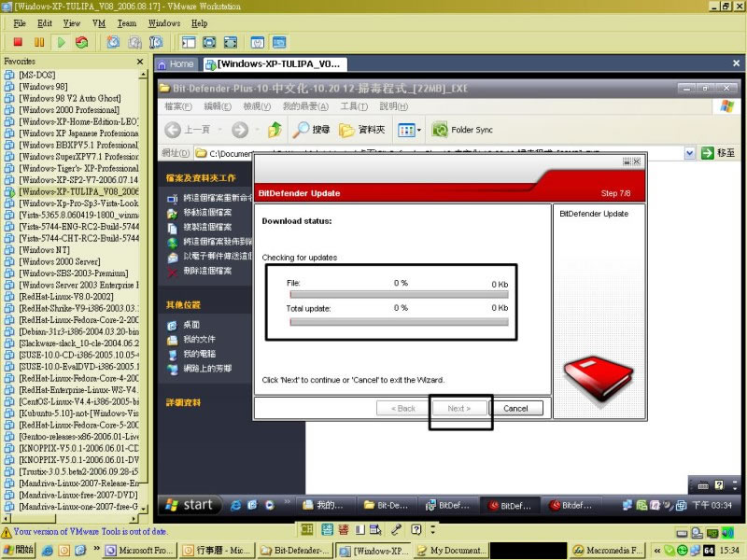Open the address bar dropdown arrow

click(x=689, y=153)
